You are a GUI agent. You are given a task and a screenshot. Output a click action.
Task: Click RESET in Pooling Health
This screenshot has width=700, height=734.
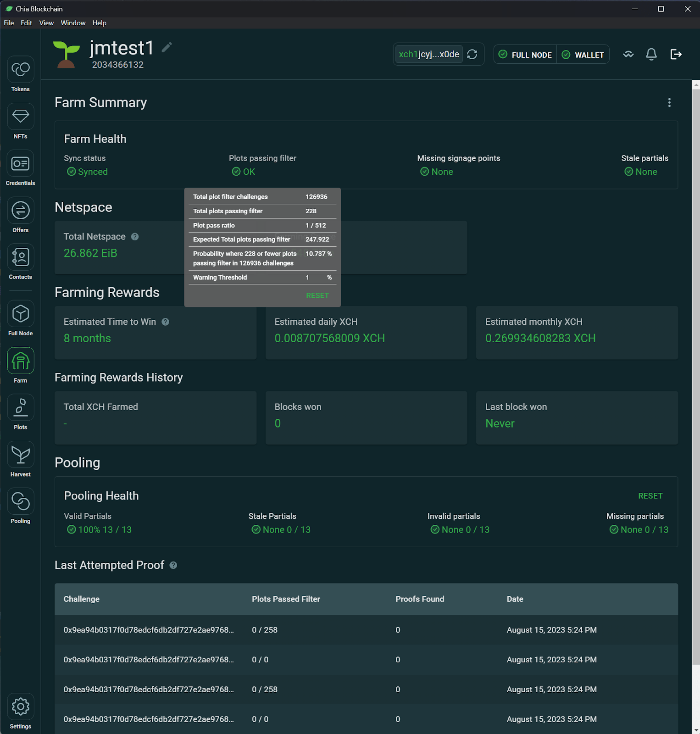click(x=650, y=496)
